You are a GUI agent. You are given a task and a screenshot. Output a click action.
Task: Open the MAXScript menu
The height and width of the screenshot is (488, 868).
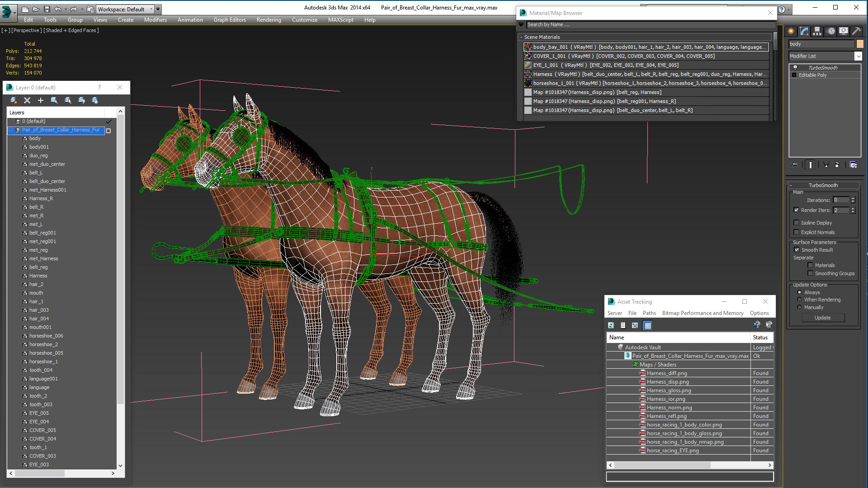(x=341, y=20)
